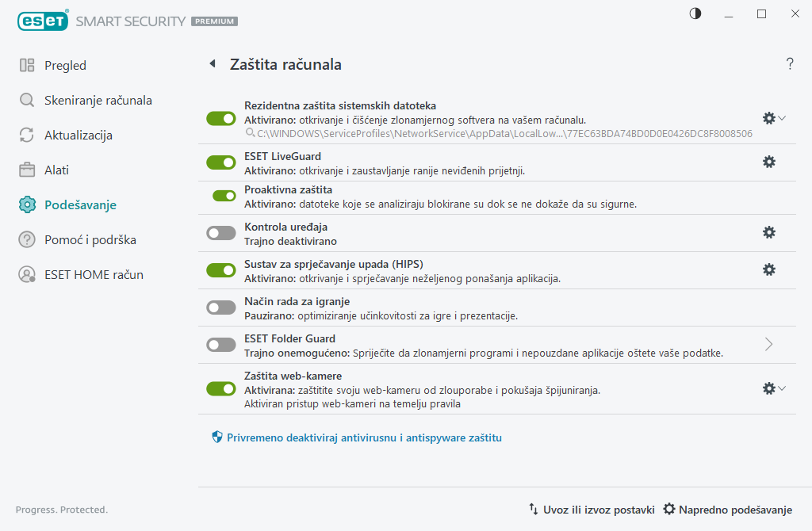
Task: Open settings gear for ESET LiveGuard
Action: (768, 162)
